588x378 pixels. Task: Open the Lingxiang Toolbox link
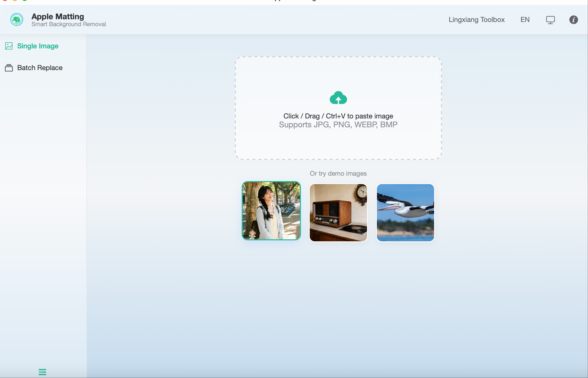[477, 20]
